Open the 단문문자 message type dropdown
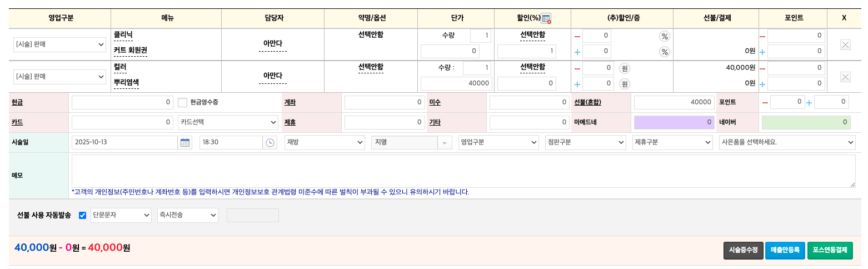This screenshot has height=269, width=868. pos(121,215)
